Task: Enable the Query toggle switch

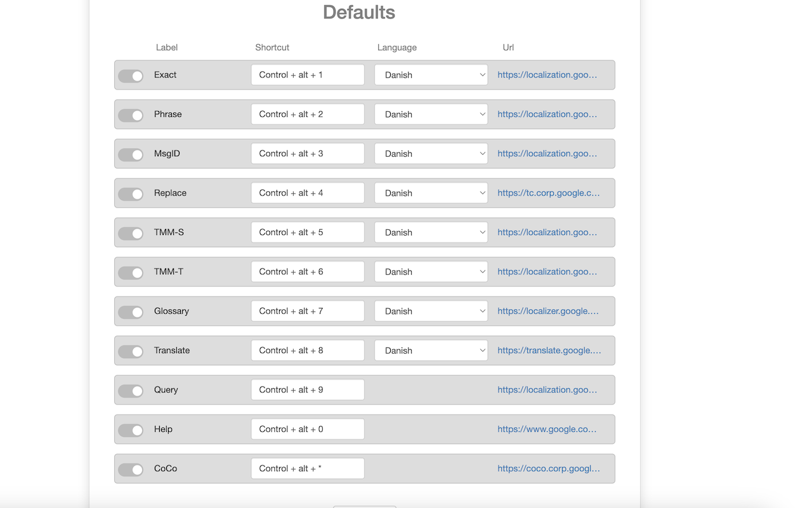Action: [131, 391]
